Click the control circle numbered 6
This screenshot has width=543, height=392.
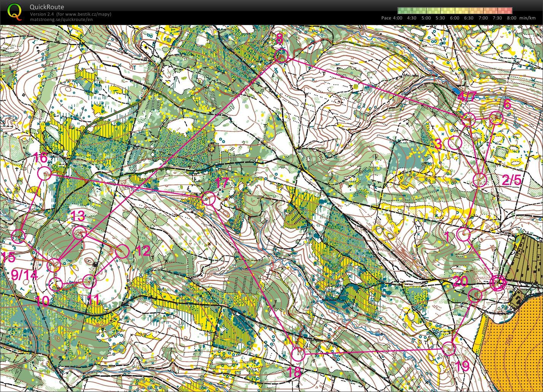coord(496,118)
